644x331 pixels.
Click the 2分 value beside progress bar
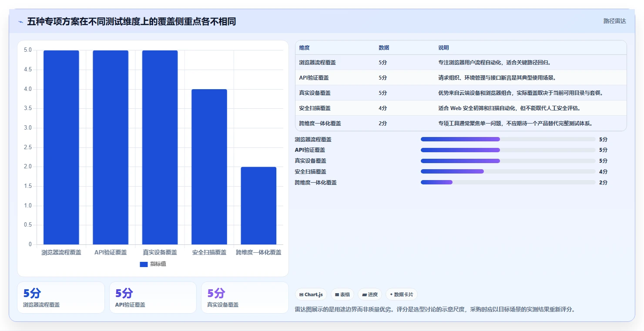(x=603, y=183)
